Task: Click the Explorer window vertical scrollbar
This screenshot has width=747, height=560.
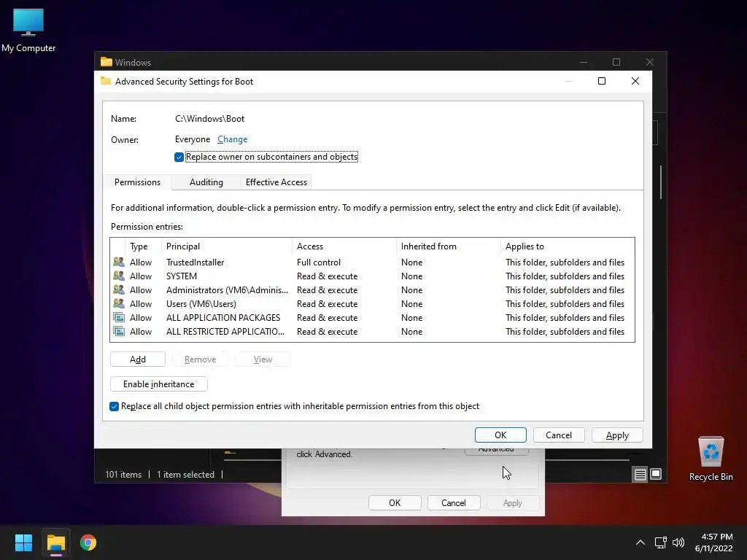Action: 661,182
